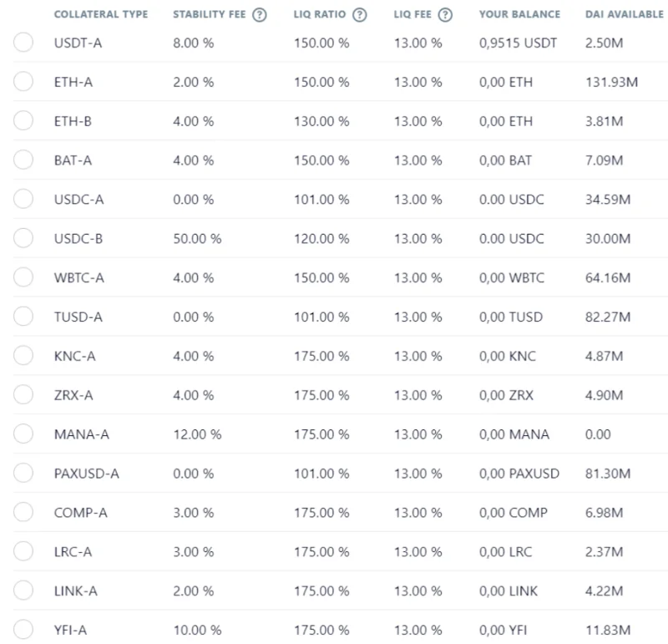
Task: Select the ETH-A collateral radio button
Action: pyautogui.click(x=23, y=81)
